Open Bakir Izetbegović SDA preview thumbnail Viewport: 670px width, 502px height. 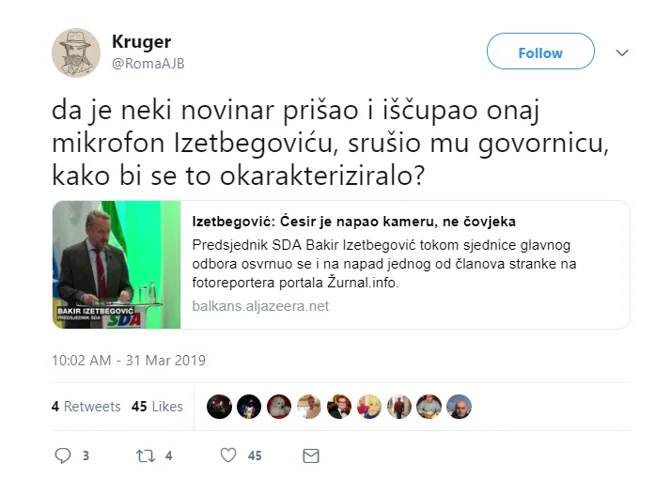[117, 264]
